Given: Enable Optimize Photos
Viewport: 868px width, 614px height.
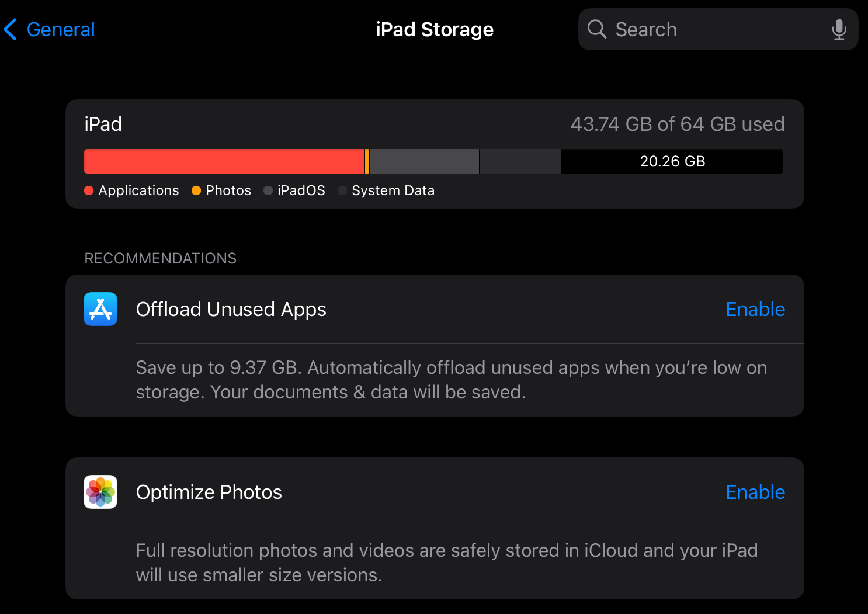Looking at the screenshot, I should tap(755, 492).
